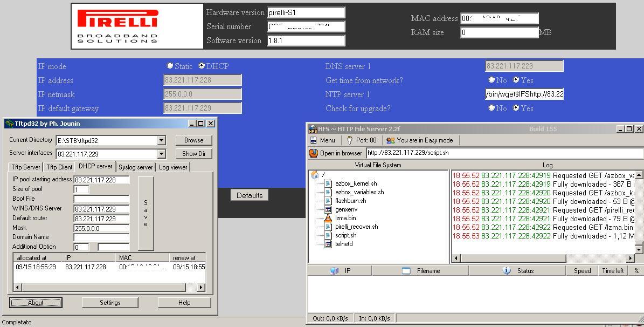Click the DHCP lease list horizontal scrollbar
This screenshot has width=644, height=327.
click(109, 287)
